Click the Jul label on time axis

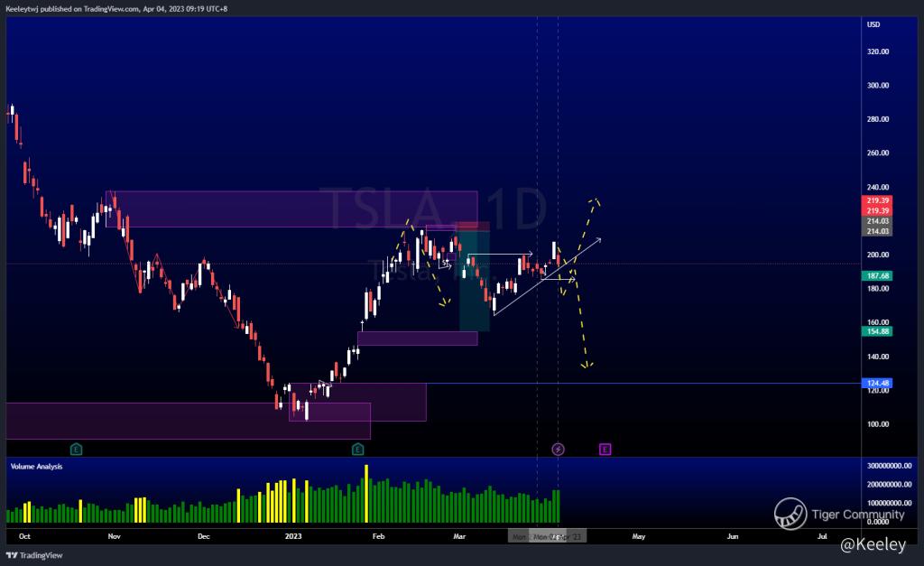pyautogui.click(x=822, y=536)
